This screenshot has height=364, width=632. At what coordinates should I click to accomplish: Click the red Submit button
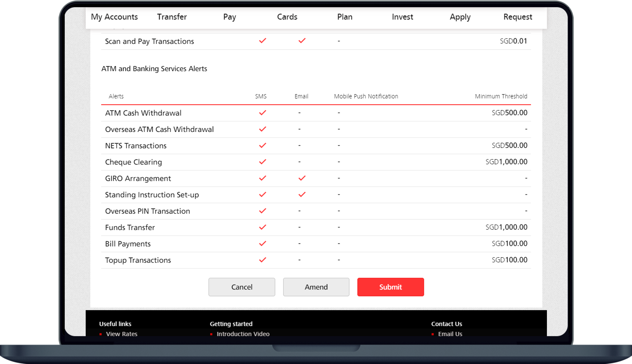(391, 287)
